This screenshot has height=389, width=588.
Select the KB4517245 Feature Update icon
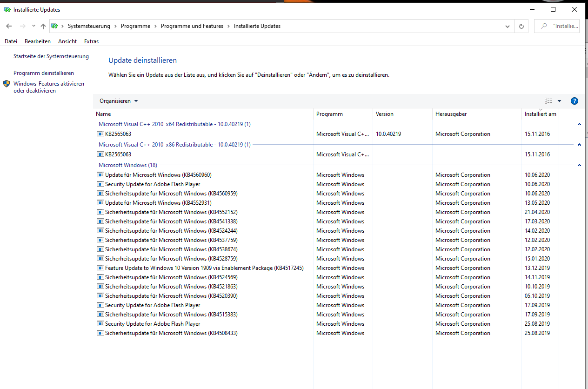point(100,268)
